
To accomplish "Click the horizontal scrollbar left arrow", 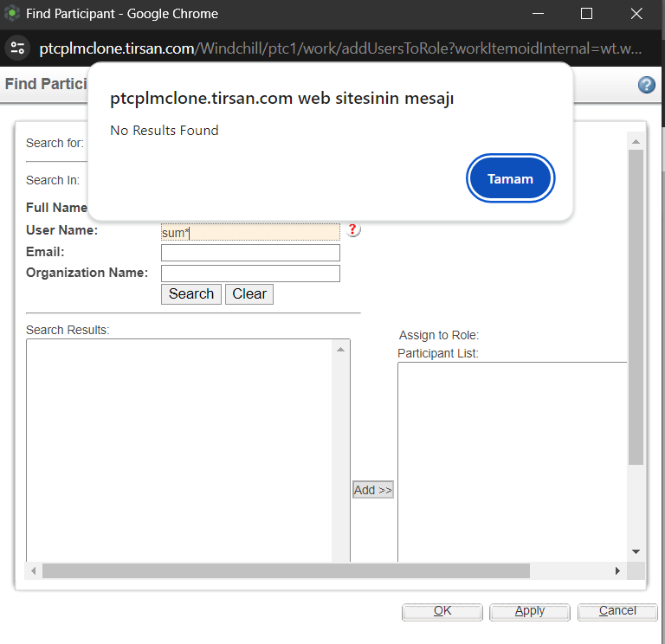I will coord(35,571).
